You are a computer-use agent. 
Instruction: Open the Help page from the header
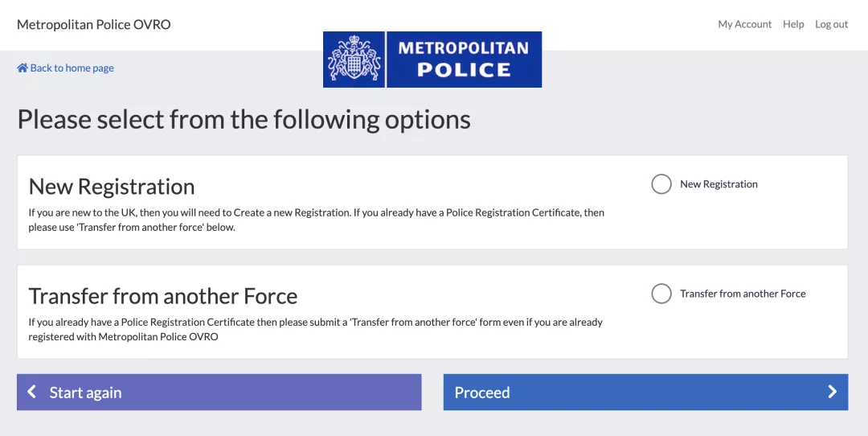pyautogui.click(x=793, y=24)
